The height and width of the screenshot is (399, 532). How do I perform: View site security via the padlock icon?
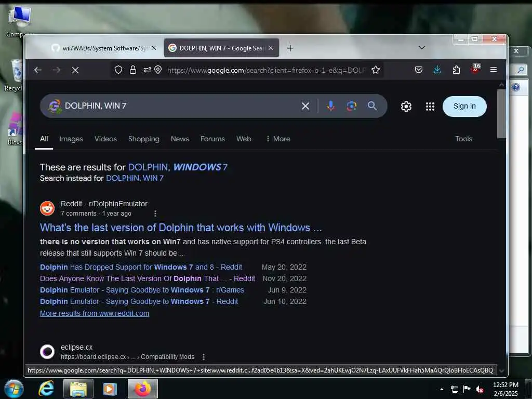coord(133,70)
